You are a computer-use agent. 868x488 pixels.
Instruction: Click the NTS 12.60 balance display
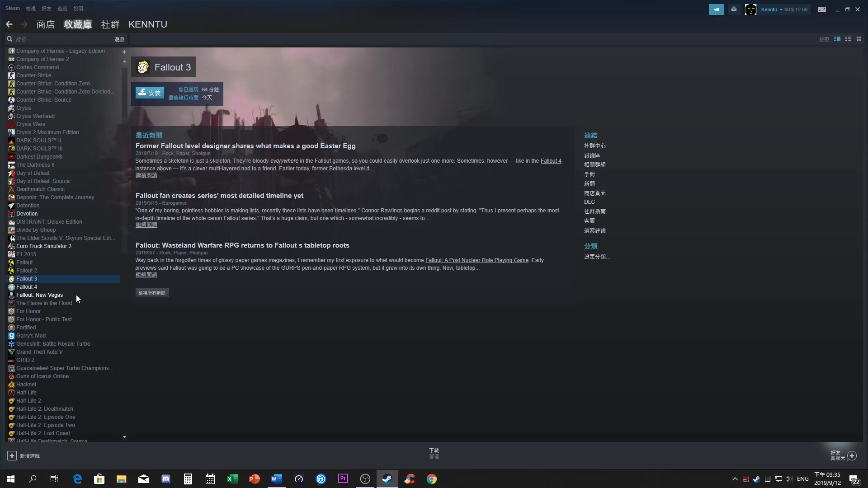[797, 9]
